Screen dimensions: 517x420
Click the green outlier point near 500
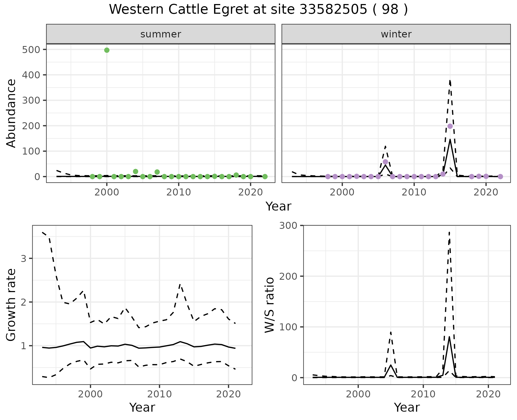pos(107,50)
